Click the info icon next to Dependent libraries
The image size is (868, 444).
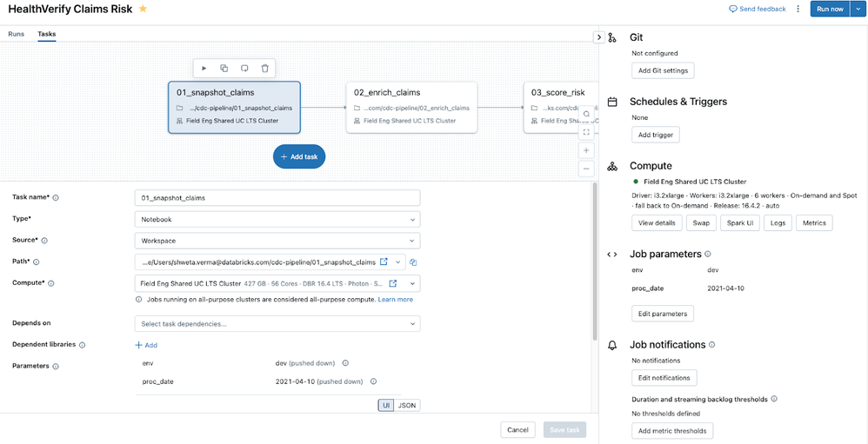pyautogui.click(x=82, y=344)
